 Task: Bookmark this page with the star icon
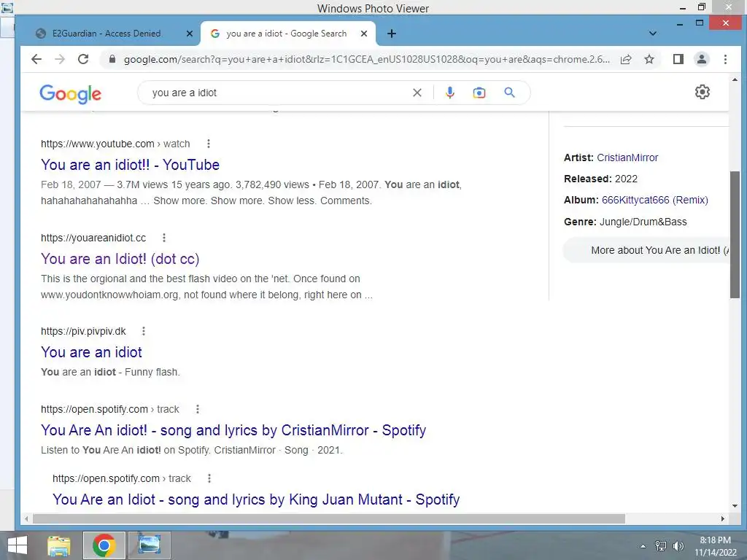pos(649,59)
